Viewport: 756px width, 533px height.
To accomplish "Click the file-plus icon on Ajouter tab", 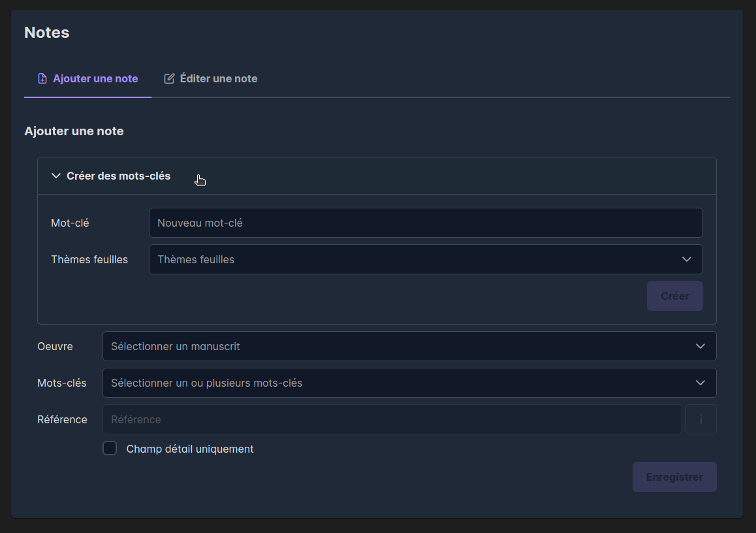I will click(x=42, y=78).
